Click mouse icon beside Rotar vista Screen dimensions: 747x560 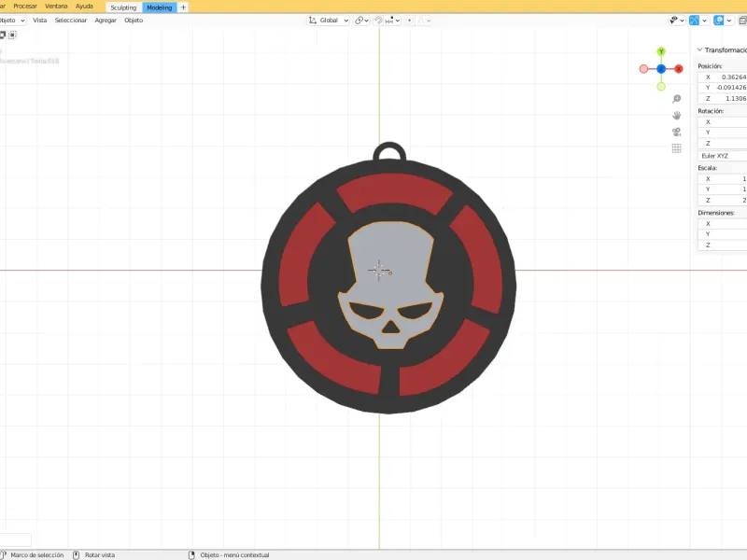(x=77, y=555)
